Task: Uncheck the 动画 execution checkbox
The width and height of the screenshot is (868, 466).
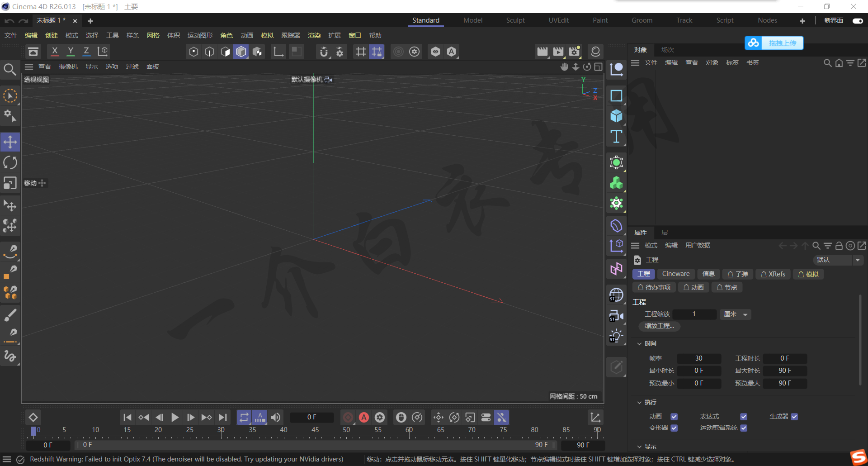Action: coord(674,417)
